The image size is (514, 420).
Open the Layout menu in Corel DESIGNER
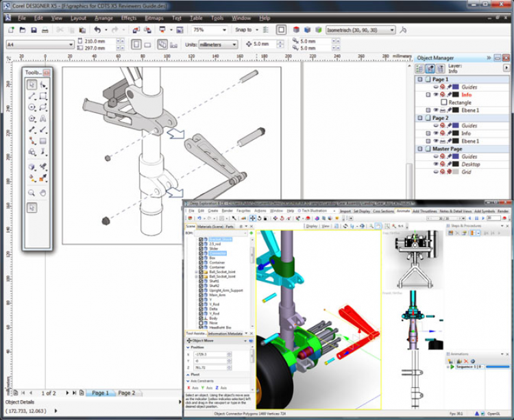(78, 18)
